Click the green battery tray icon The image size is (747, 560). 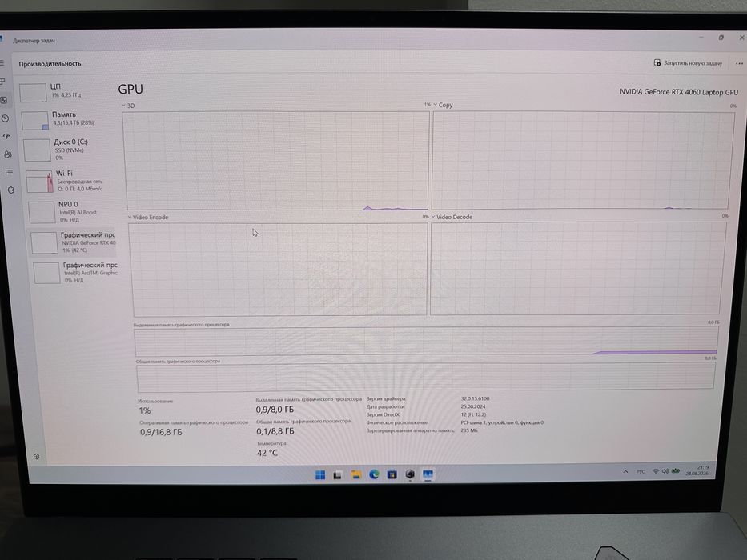click(x=676, y=471)
